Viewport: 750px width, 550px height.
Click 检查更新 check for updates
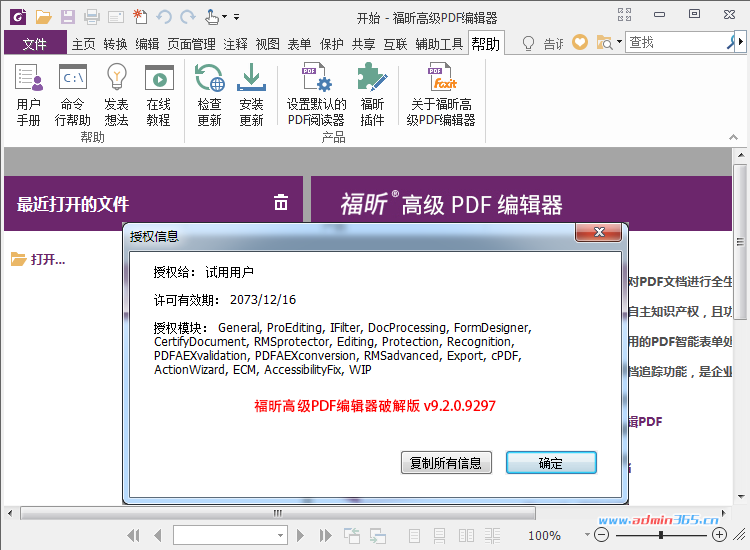point(210,95)
